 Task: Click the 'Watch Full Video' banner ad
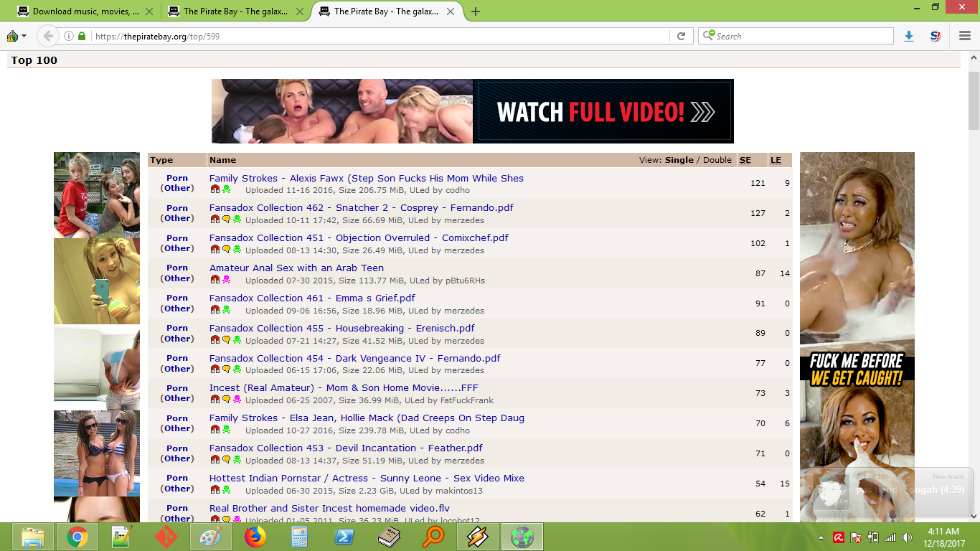click(473, 111)
